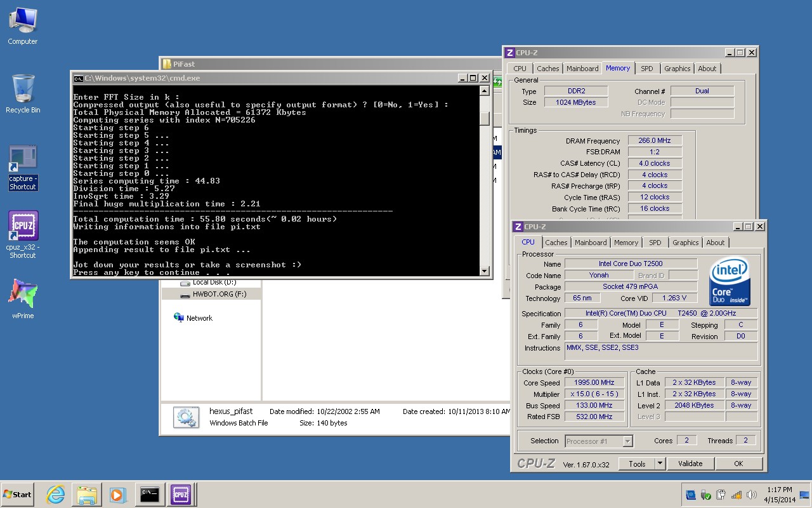This screenshot has height=508, width=812.
Task: Click the Z logo in front CPU-Z title
Action: coord(518,227)
